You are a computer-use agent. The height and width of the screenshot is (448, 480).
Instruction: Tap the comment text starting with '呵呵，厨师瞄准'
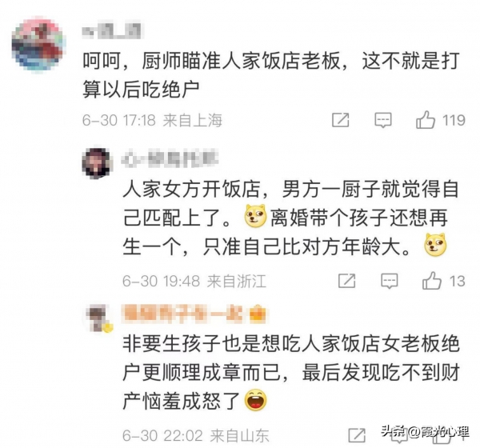pos(271,75)
